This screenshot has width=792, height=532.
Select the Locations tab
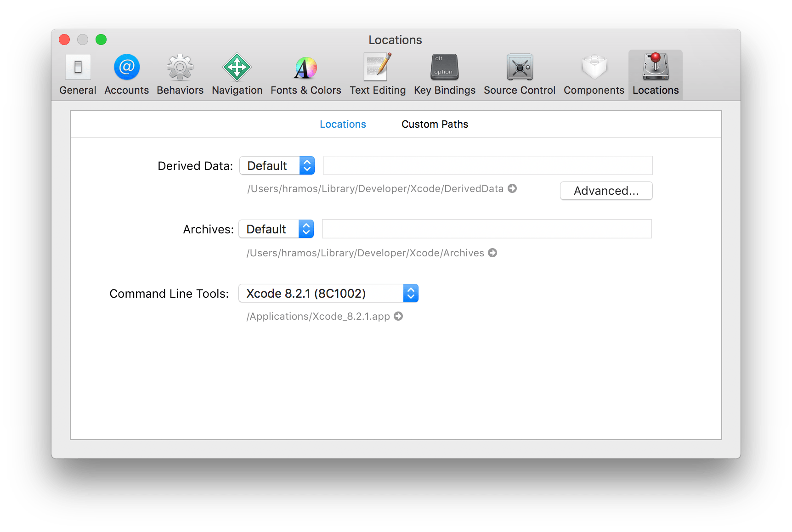coord(343,124)
